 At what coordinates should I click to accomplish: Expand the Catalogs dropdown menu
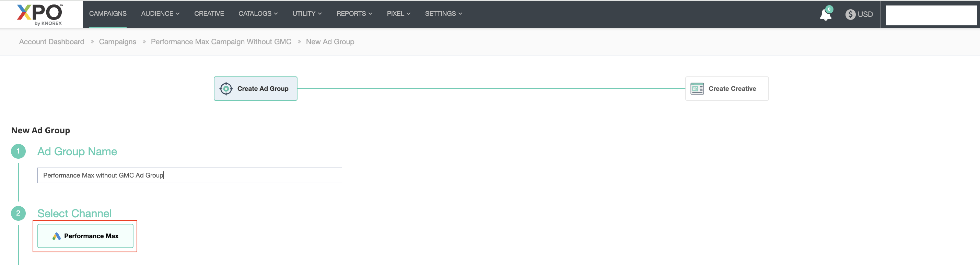[258, 14]
